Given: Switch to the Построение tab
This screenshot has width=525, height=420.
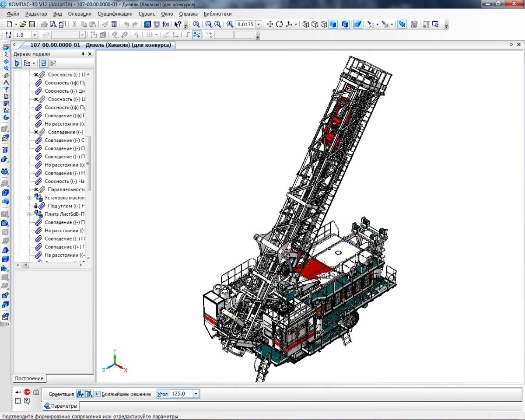Looking at the screenshot, I should (29, 378).
